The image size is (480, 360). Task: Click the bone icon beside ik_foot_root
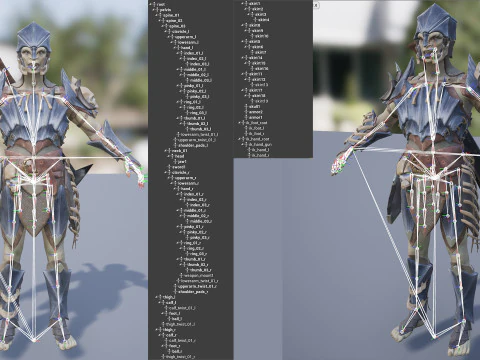tap(244, 123)
